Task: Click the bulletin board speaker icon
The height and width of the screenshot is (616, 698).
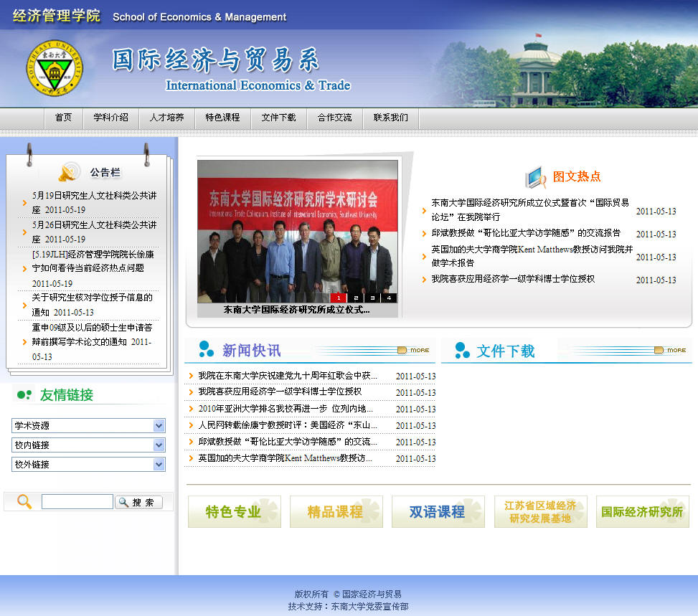Action: point(70,172)
